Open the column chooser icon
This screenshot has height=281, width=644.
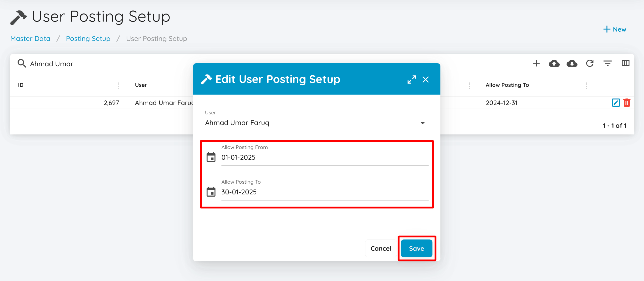click(626, 64)
